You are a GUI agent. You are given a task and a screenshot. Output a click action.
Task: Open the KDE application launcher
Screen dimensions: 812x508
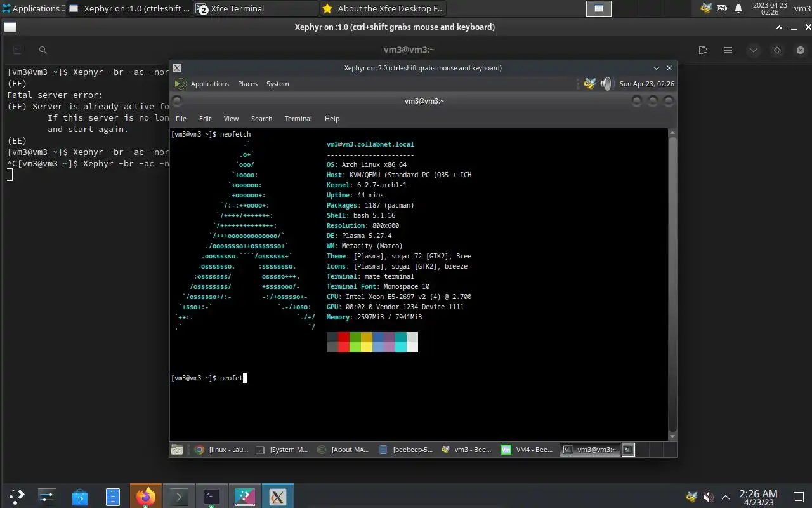coord(16,496)
